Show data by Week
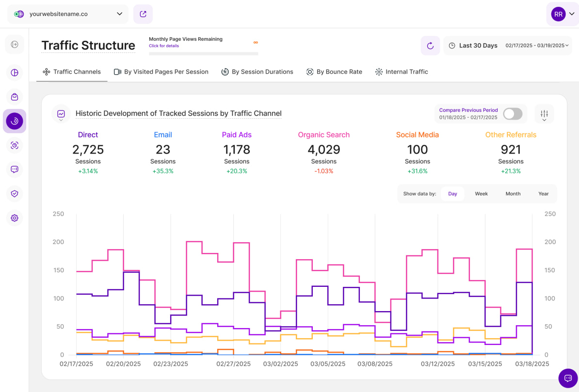This screenshot has height=392, width=579. click(x=481, y=194)
